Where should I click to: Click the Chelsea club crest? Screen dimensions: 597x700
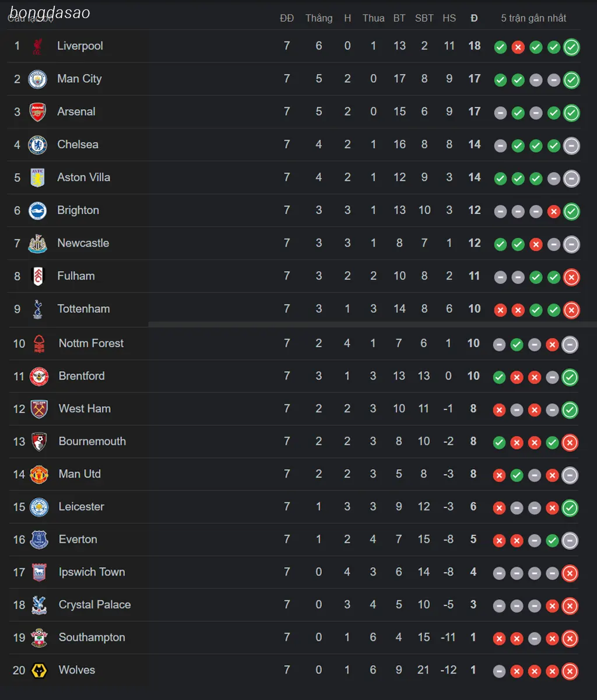(37, 144)
